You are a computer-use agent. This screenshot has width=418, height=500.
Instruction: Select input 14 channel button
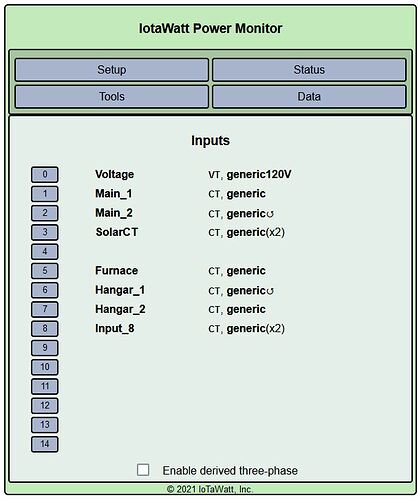(x=45, y=444)
